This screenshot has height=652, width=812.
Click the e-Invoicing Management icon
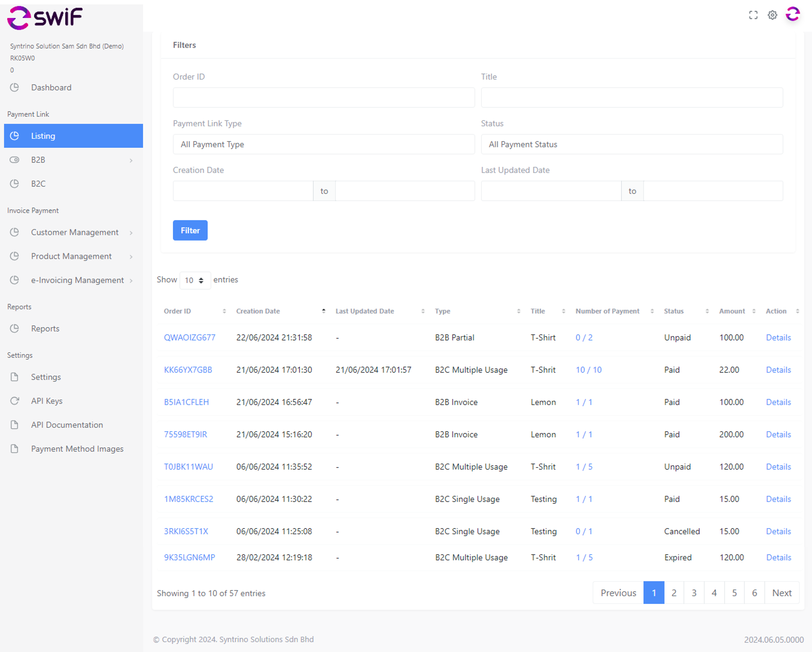(x=14, y=280)
